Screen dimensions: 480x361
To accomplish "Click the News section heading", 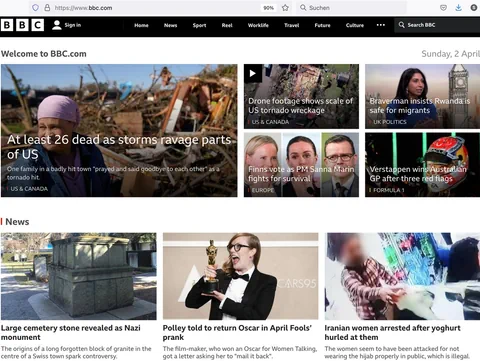I will click(17, 222).
